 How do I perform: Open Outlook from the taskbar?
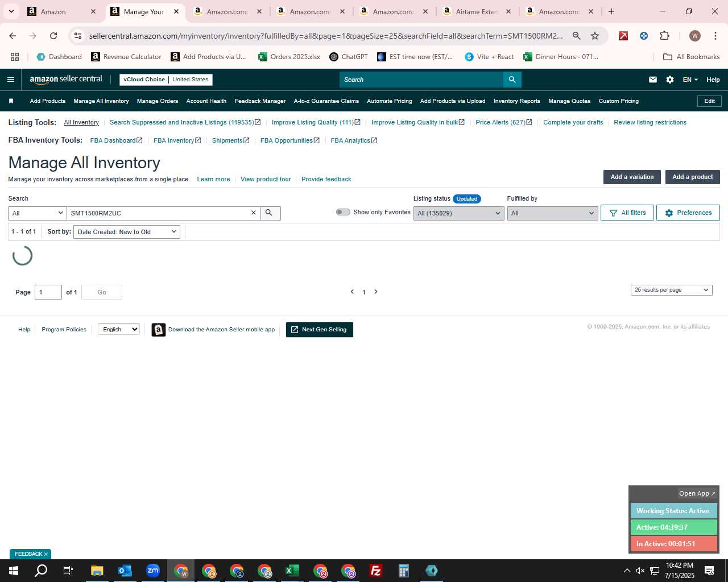[125, 571]
